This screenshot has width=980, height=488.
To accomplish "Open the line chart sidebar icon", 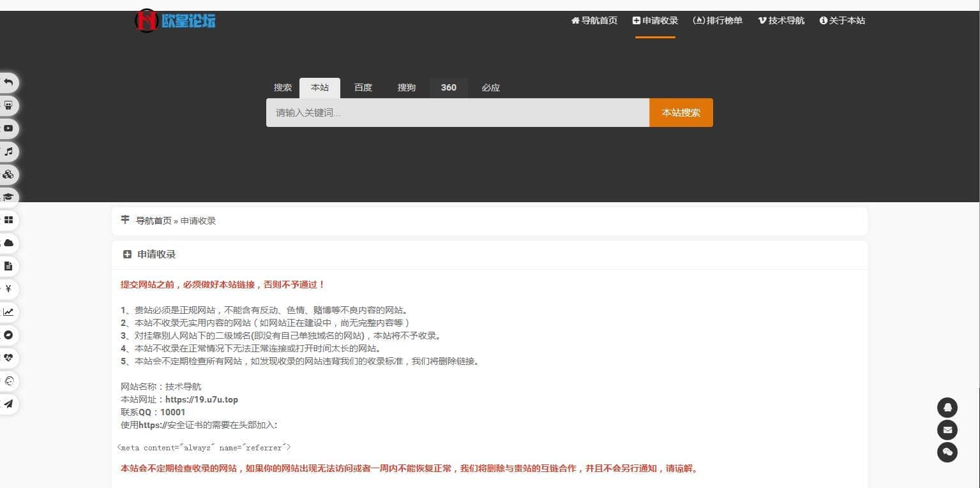I will point(9,312).
